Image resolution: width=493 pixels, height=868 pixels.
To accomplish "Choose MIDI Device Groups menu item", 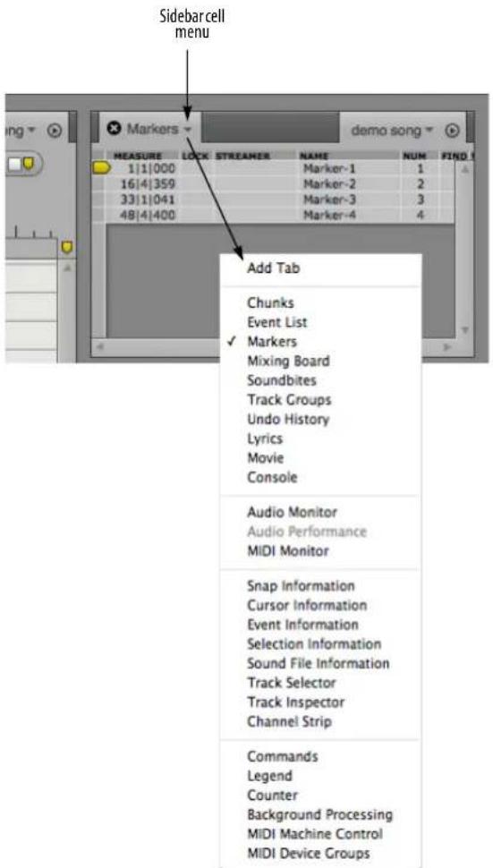I will click(309, 854).
